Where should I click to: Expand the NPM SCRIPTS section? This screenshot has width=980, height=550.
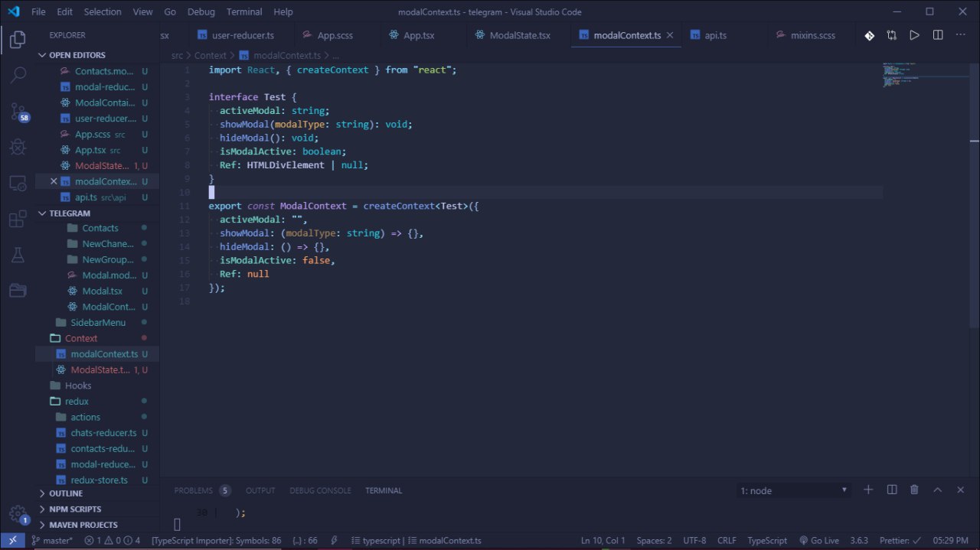(x=74, y=509)
